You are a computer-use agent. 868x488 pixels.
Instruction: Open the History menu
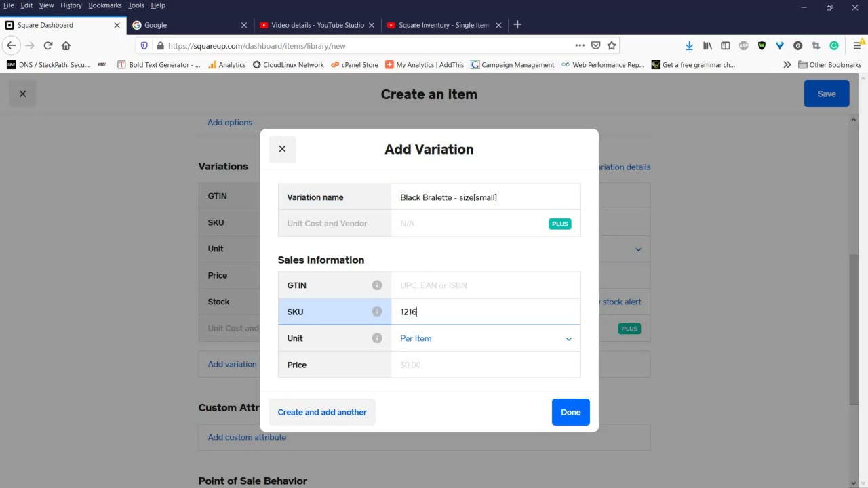(x=71, y=5)
